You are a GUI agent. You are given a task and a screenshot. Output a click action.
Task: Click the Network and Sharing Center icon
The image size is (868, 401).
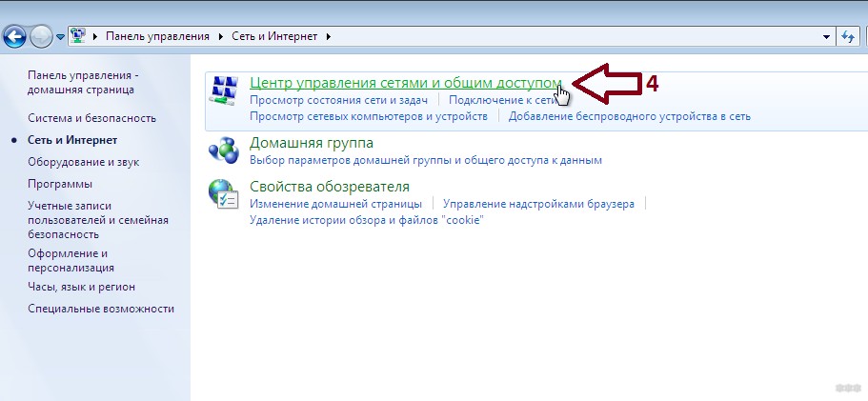click(x=223, y=92)
